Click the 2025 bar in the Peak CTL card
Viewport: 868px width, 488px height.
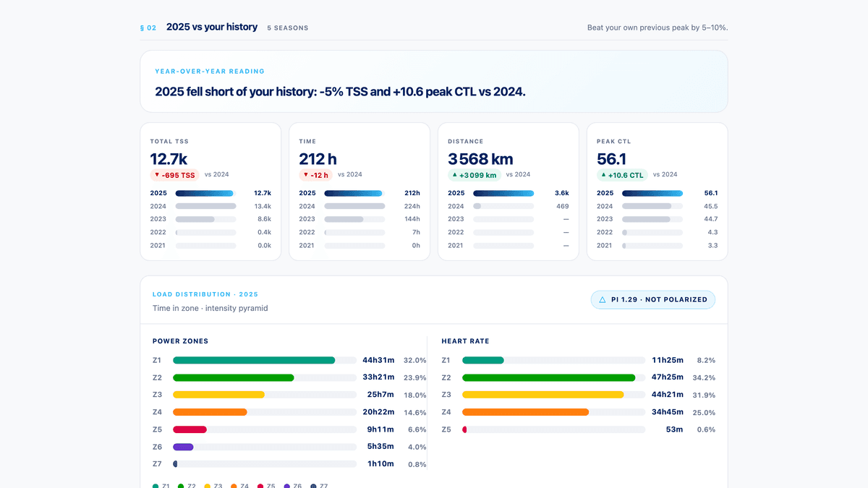click(652, 193)
